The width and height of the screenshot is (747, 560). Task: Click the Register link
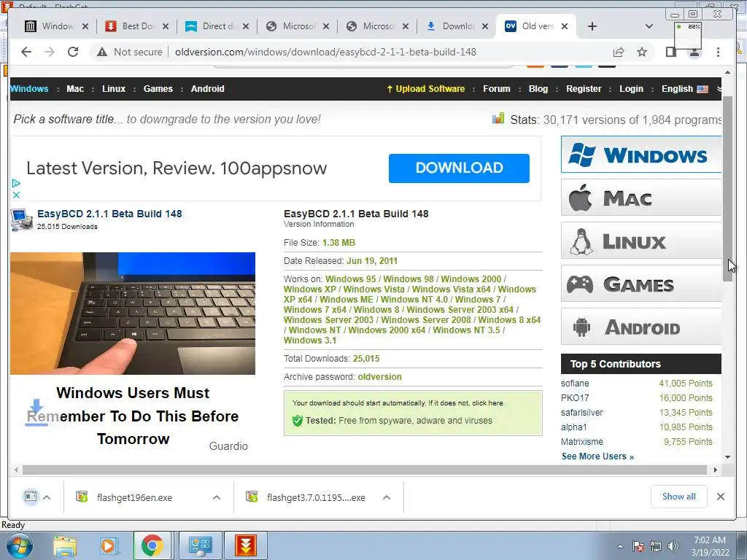(x=584, y=88)
